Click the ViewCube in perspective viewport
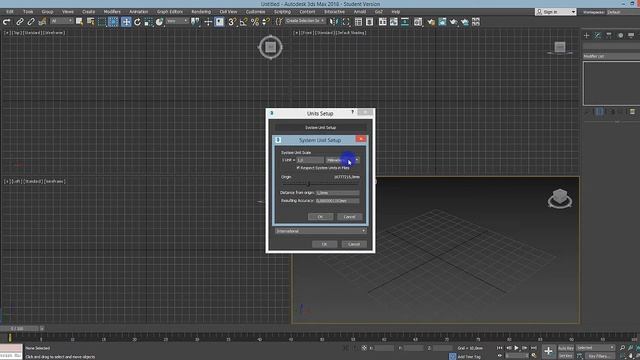 tap(560, 198)
